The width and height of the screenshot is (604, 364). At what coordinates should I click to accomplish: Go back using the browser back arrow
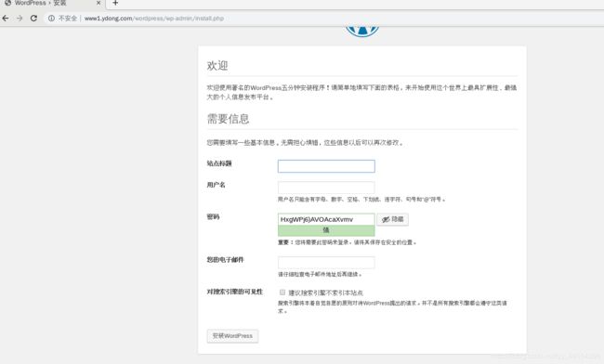[x=6, y=18]
